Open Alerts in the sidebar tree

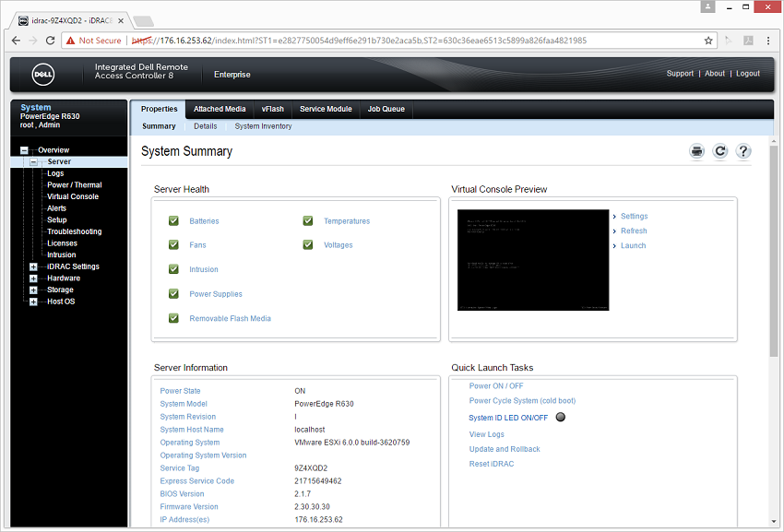[56, 208]
